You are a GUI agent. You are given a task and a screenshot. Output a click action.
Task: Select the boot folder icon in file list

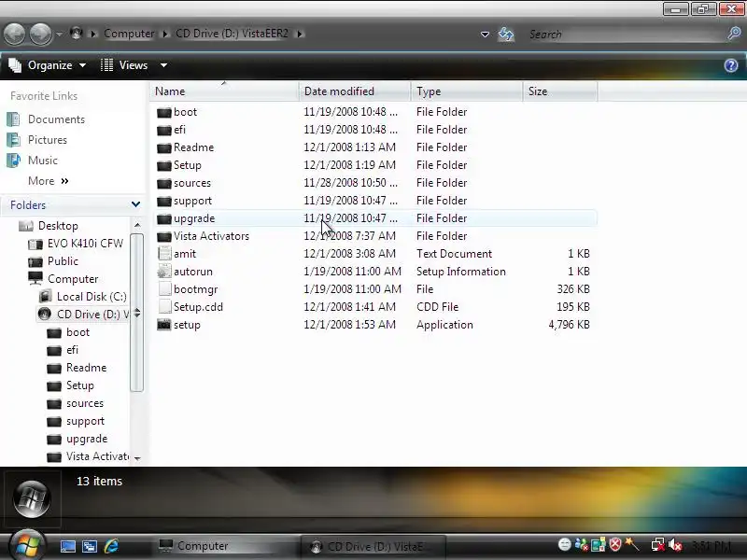coord(164,112)
